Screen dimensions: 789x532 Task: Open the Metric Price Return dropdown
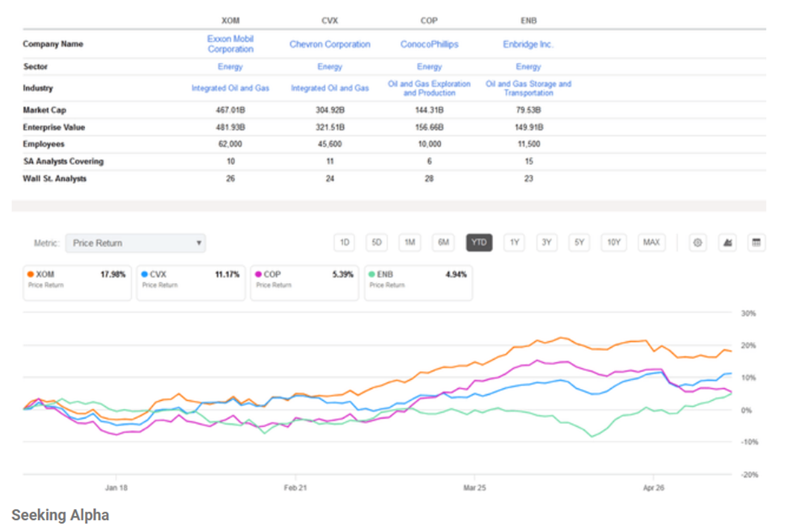[x=135, y=243]
